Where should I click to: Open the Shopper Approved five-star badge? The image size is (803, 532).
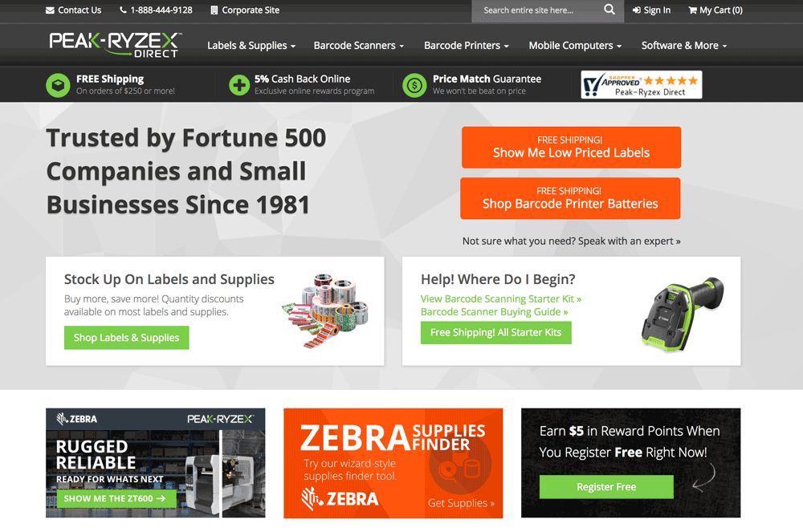pyautogui.click(x=641, y=84)
